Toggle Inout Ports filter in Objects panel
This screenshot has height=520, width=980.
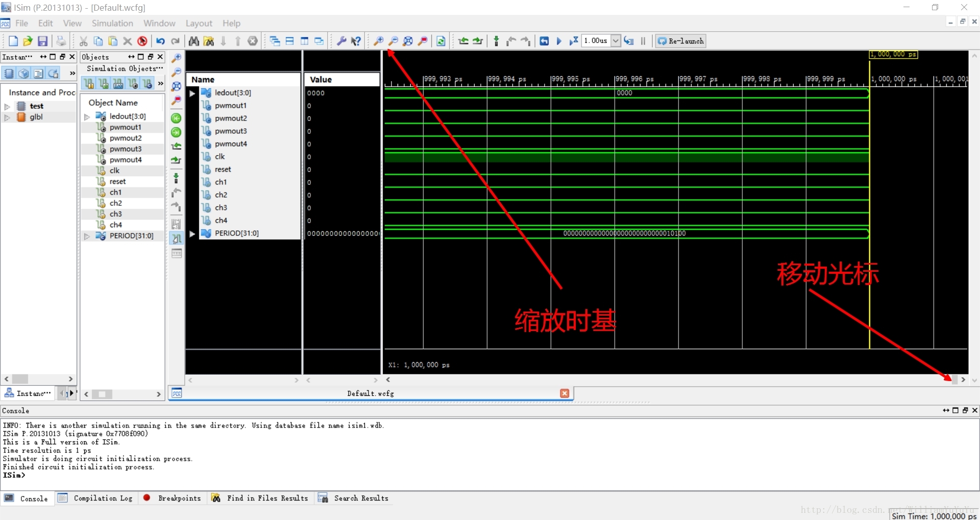pyautogui.click(x=118, y=83)
